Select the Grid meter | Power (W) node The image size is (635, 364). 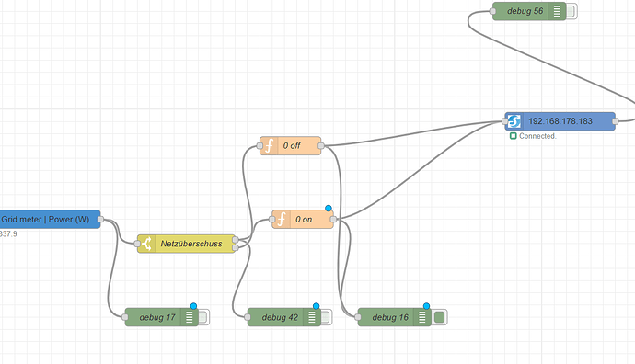(x=51, y=219)
